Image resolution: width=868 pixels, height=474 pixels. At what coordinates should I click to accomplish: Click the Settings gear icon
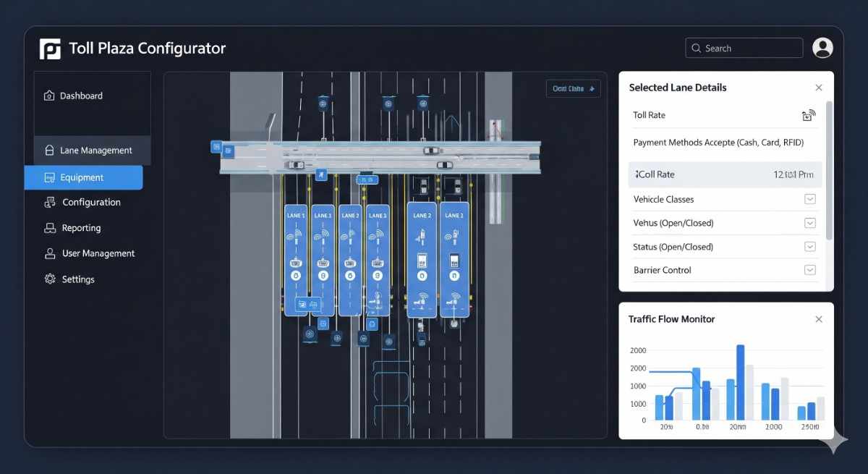pos(50,279)
